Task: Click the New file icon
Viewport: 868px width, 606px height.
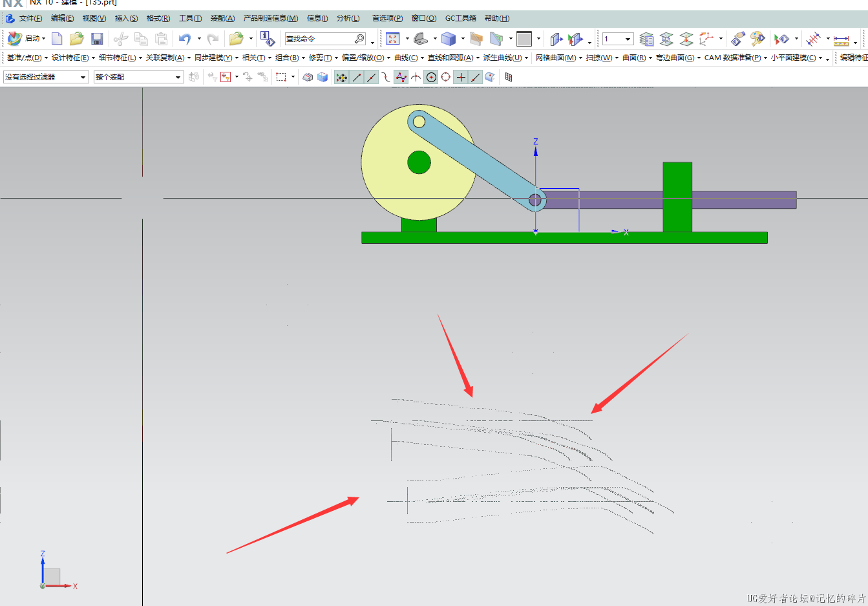Action: point(57,39)
